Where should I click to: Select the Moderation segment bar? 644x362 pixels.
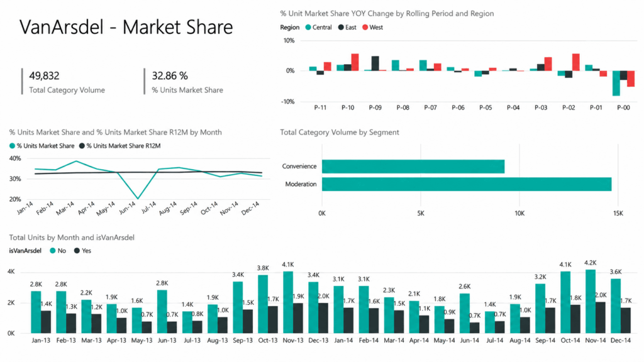(x=467, y=184)
